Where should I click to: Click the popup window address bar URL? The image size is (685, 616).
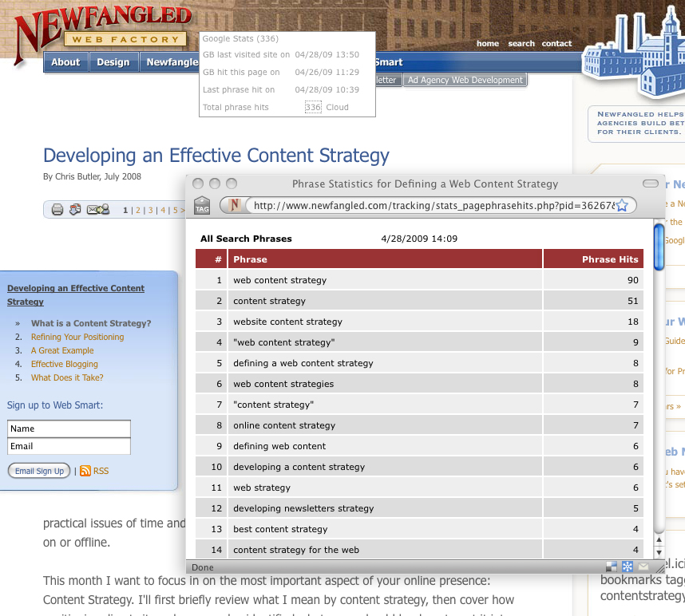(434, 205)
